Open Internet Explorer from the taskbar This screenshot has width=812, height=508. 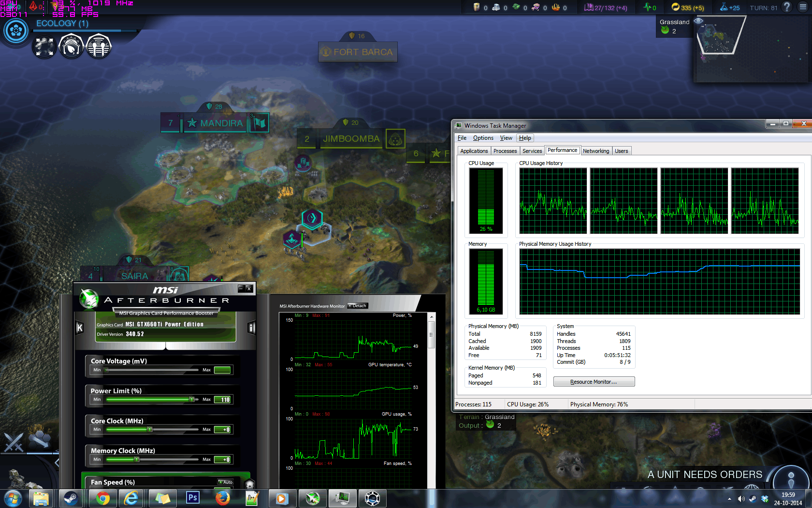tap(131, 498)
